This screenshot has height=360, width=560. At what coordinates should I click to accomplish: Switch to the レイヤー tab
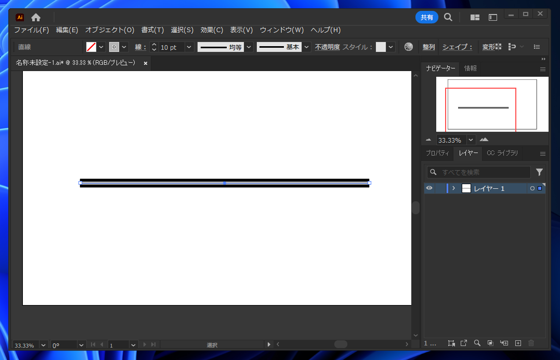[x=468, y=153]
